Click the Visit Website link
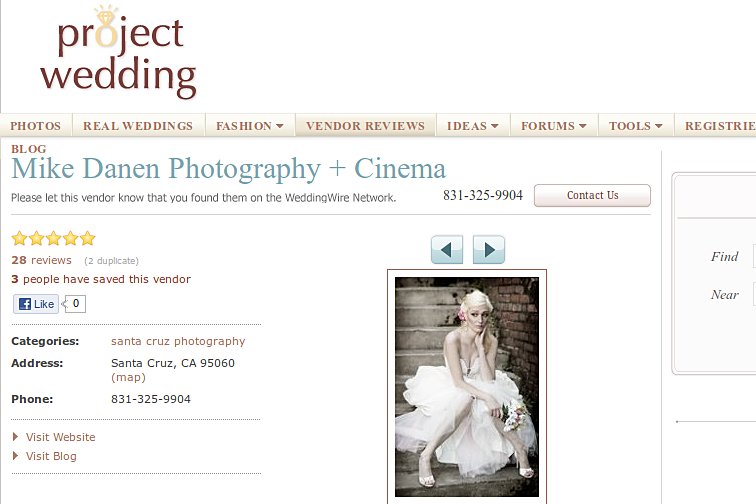This screenshot has width=756, height=504. click(61, 437)
